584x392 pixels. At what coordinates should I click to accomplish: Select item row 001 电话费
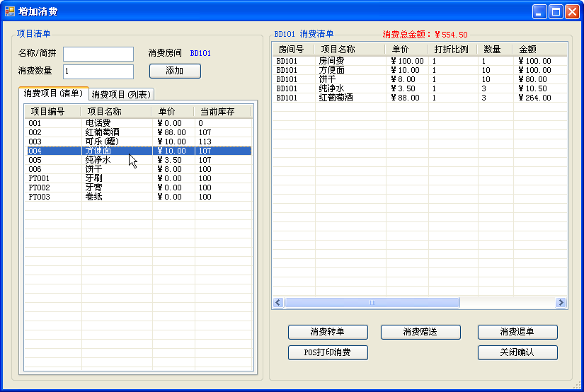tap(138, 123)
